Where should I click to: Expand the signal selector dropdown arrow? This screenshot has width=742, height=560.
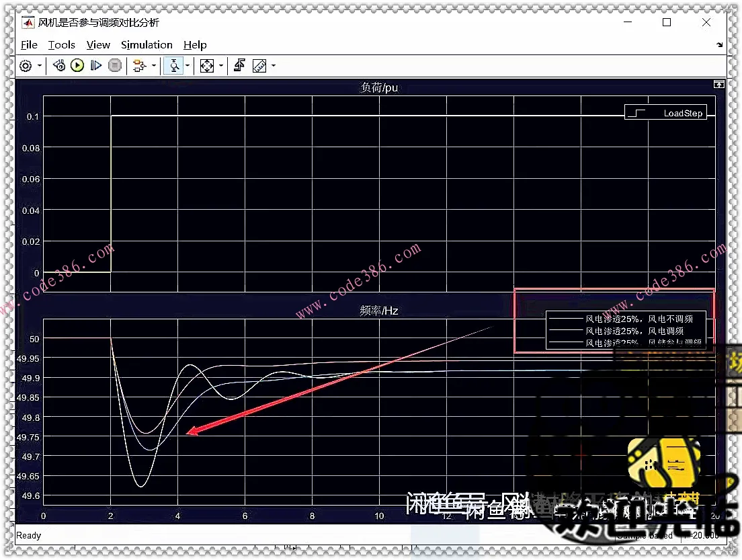154,66
